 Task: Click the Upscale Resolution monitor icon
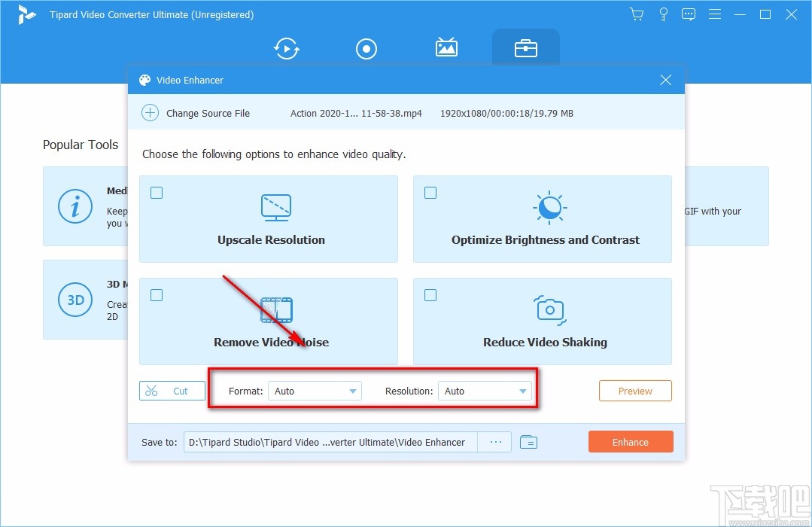(276, 208)
